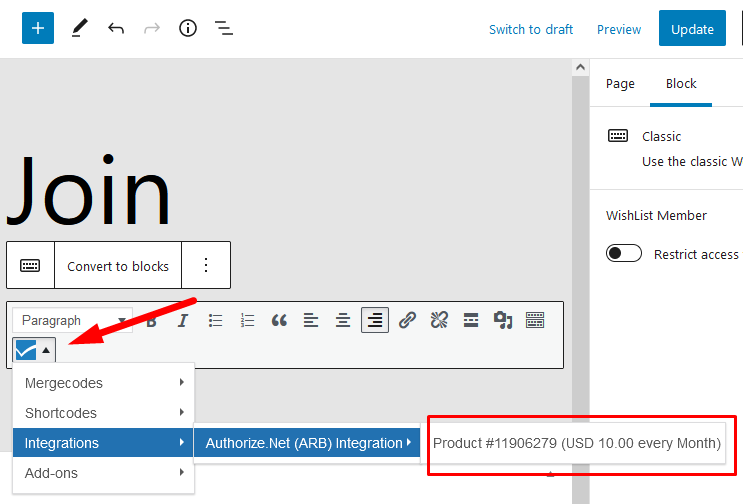Click the Add Media icon
743x504 pixels.
tap(503, 321)
